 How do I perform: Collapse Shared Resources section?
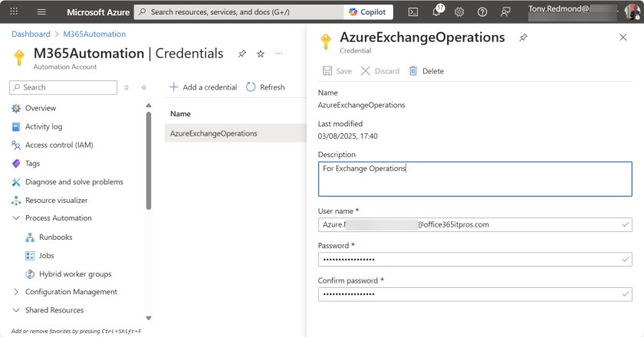(16, 310)
